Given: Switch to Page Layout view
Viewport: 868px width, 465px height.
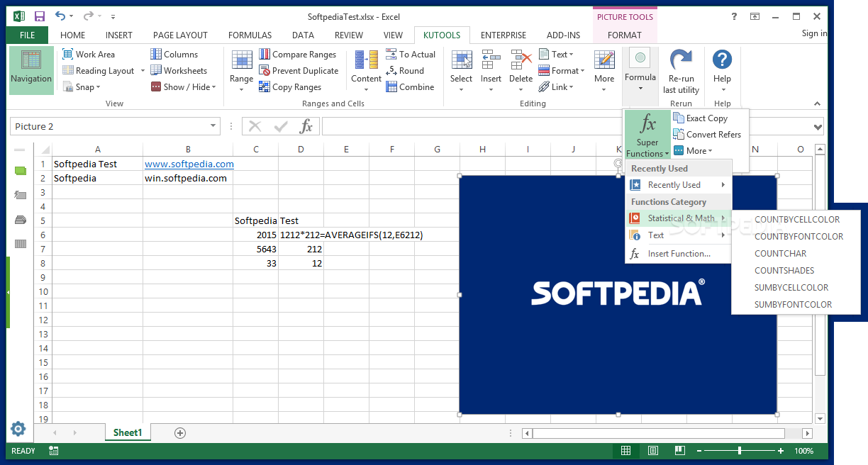Looking at the screenshot, I should (x=652, y=451).
